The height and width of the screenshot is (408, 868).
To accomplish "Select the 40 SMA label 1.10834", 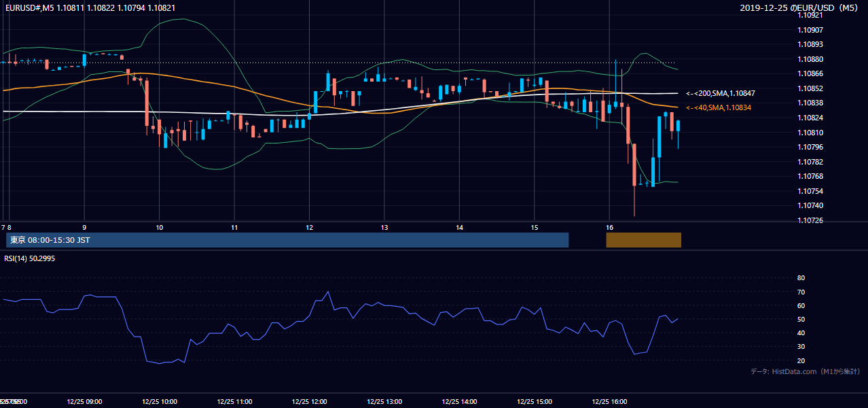I will tap(719, 107).
